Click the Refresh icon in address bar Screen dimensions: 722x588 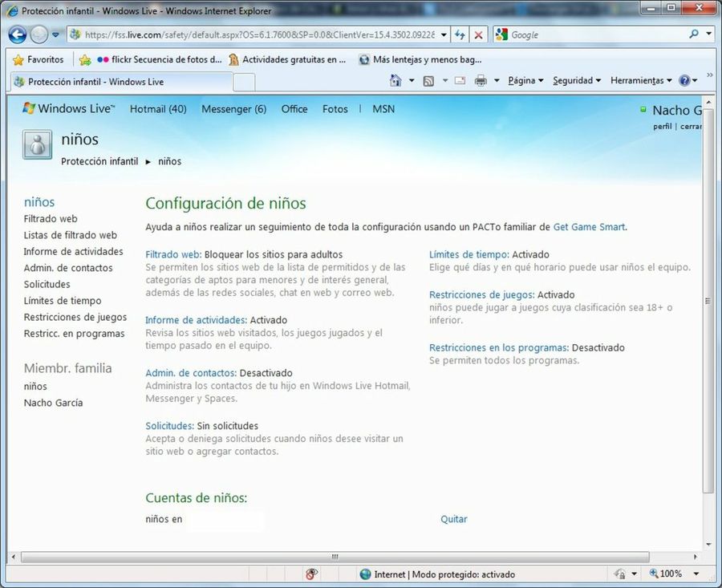(459, 34)
